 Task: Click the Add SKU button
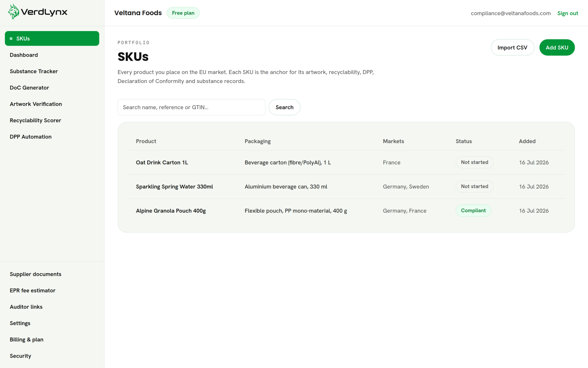(557, 47)
